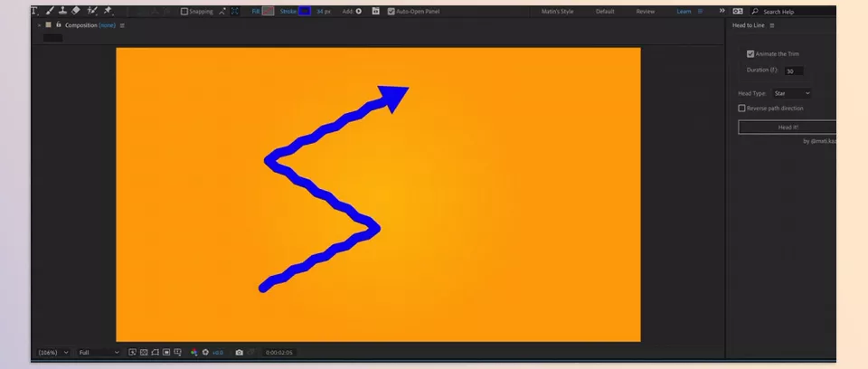
Task: Click the exposure value +0.0
Action: coord(218,353)
